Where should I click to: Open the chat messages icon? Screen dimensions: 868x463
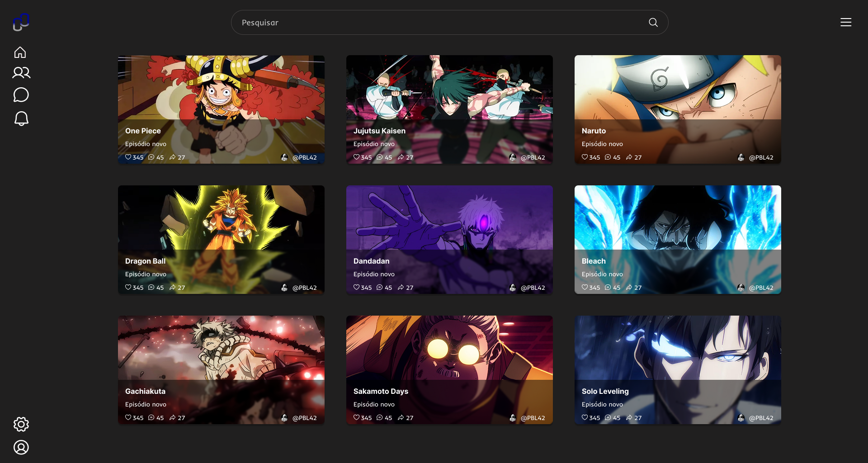pyautogui.click(x=21, y=95)
